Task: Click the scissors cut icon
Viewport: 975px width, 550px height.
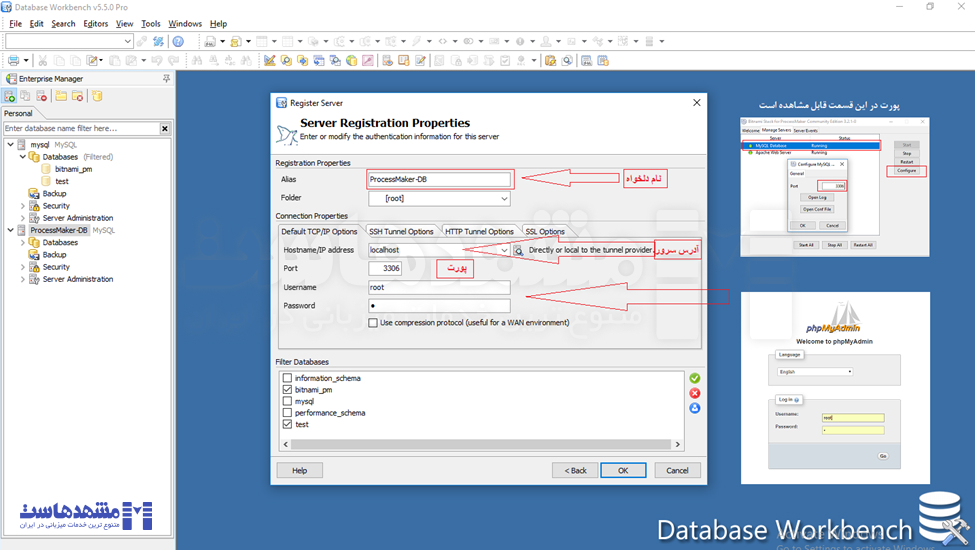Action: (x=42, y=60)
